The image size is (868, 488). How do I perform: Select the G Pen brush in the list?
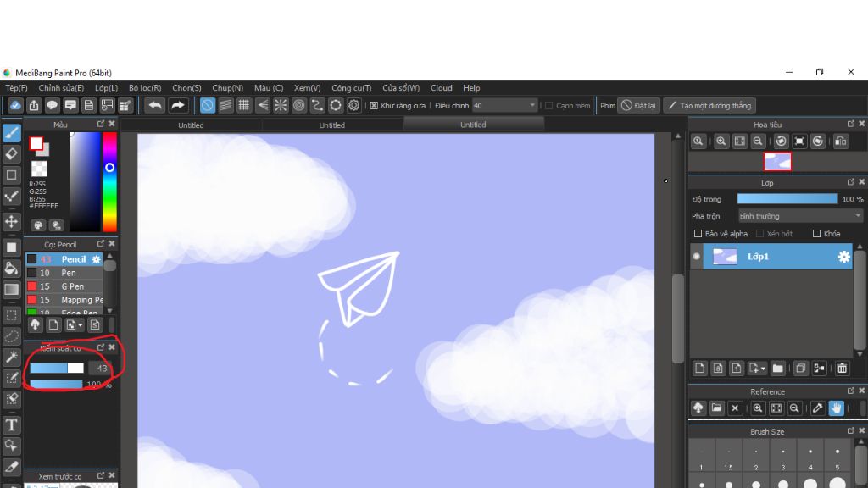pyautogui.click(x=64, y=286)
